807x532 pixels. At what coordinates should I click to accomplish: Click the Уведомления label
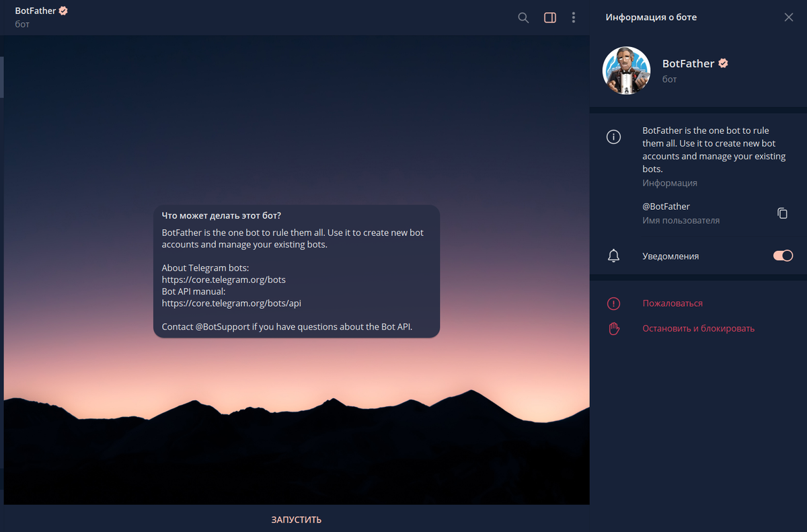click(670, 256)
